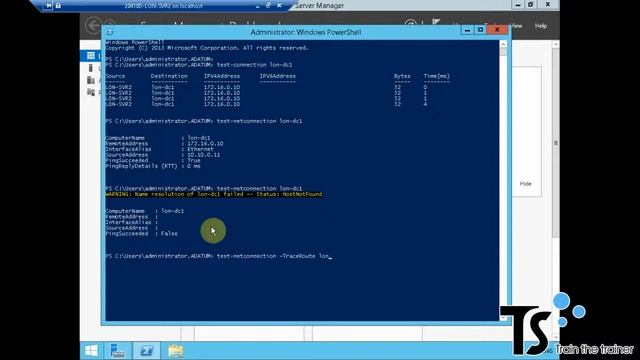Select the Dashboard icon in Server Manager sidebar
The width and height of the screenshot is (640, 360).
[91, 56]
